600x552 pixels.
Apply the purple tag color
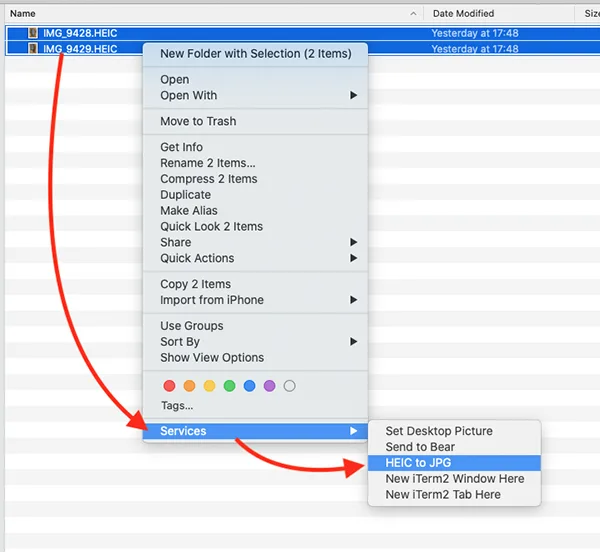[x=269, y=386]
